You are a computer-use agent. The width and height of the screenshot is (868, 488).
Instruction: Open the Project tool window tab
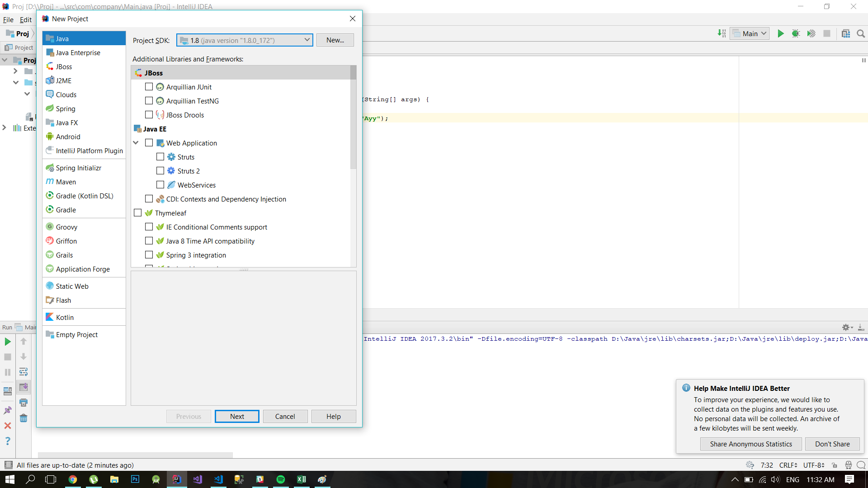point(19,47)
